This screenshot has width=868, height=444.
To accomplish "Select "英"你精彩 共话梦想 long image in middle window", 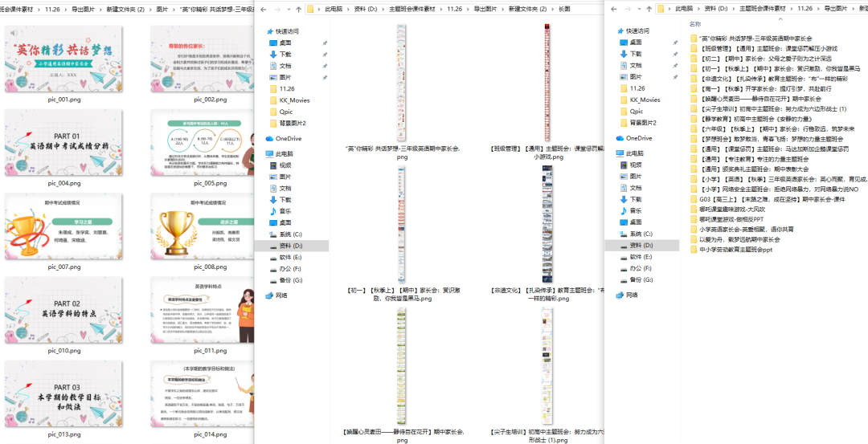I will (x=401, y=83).
